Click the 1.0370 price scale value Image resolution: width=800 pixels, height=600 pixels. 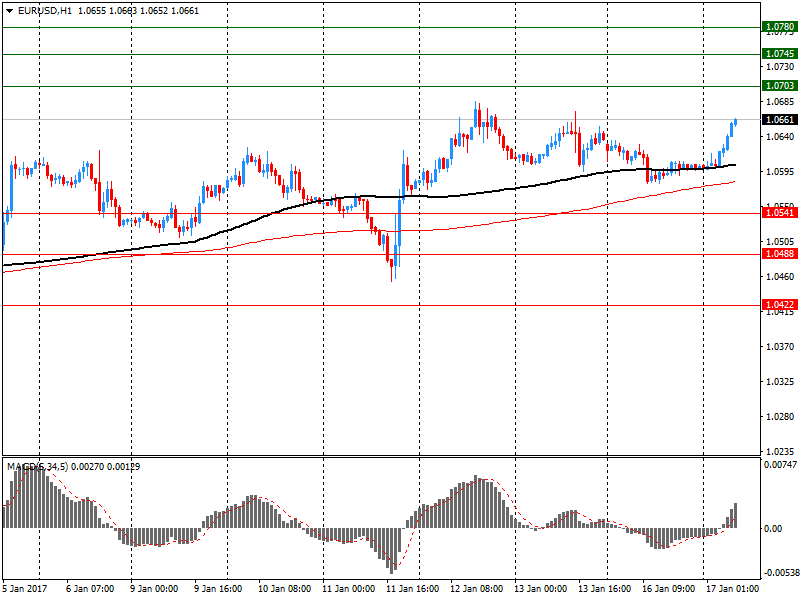(780, 346)
